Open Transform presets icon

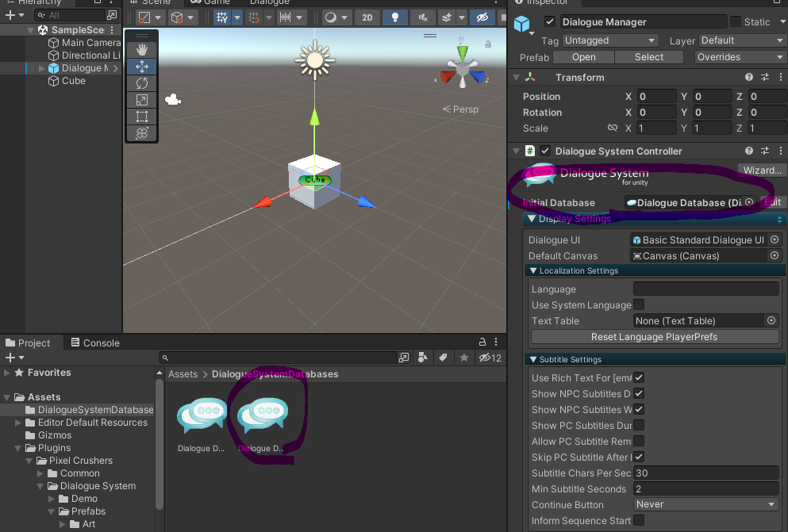pyautogui.click(x=765, y=77)
